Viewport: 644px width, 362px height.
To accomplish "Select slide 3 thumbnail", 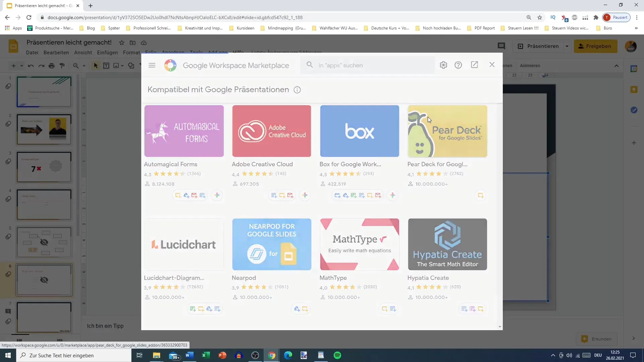I will [x=44, y=167].
